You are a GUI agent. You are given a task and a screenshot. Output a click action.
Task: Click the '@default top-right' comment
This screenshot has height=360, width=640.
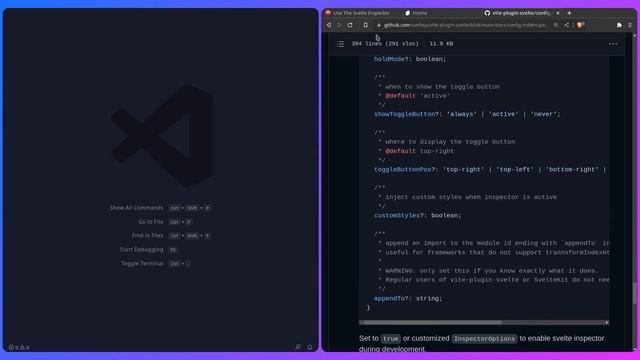[419, 151]
